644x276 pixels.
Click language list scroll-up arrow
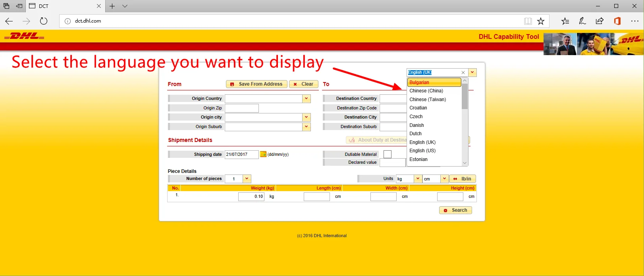(465, 80)
